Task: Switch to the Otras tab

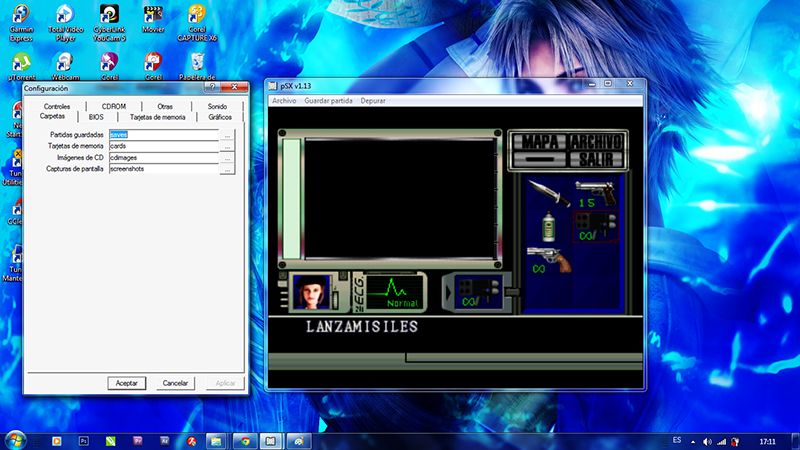Action: (165, 106)
